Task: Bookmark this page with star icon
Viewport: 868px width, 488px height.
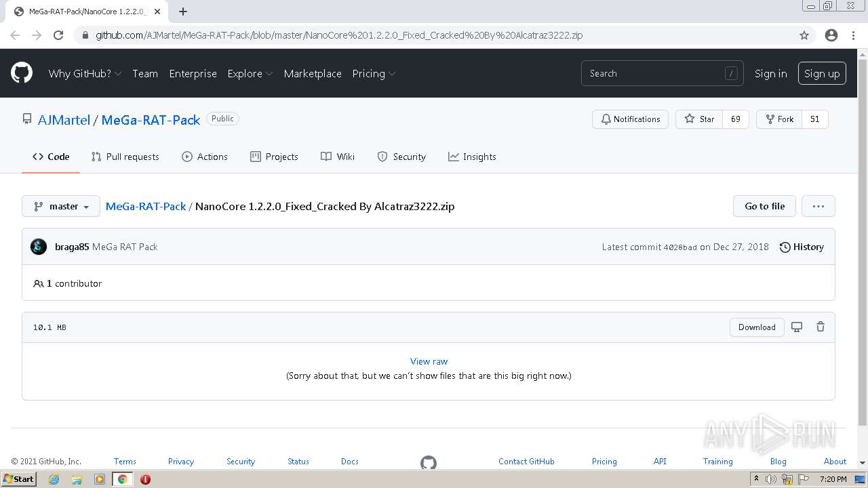Action: 804,35
